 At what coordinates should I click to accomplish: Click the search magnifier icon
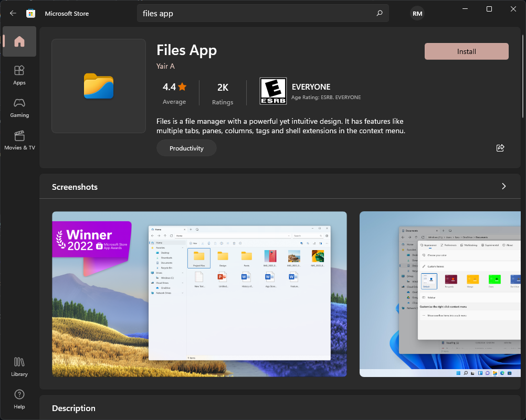[x=380, y=13]
